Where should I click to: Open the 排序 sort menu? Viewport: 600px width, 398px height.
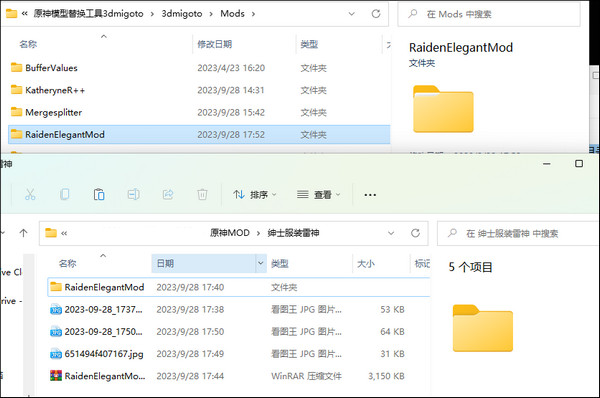(x=255, y=195)
